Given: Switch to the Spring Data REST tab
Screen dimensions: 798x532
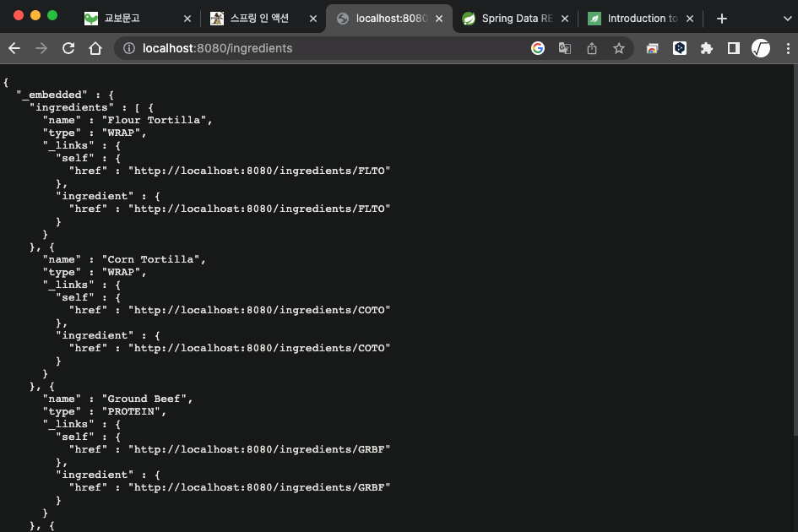Looking at the screenshot, I should [x=516, y=19].
